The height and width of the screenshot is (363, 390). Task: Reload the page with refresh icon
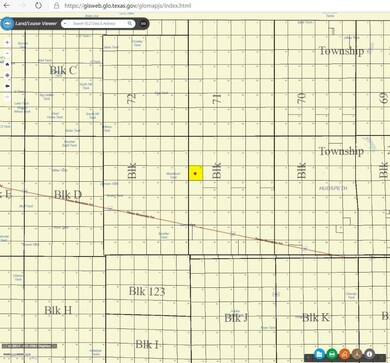[x=38, y=5]
